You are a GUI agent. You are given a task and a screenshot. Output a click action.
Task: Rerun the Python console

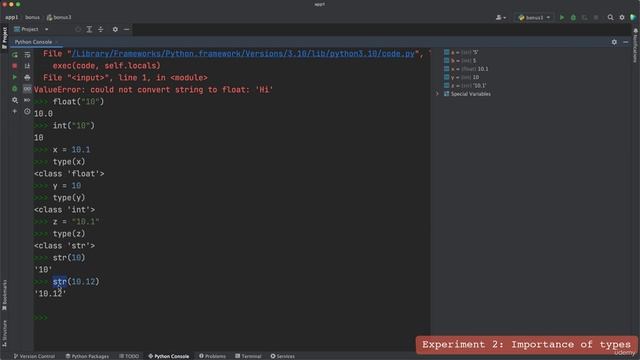pos(15,55)
